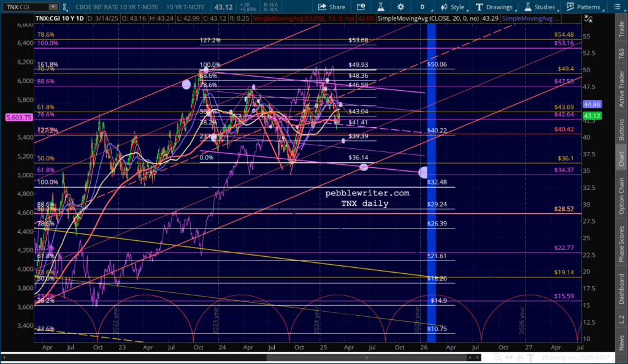Click the $49.93 Fibonacci level label
This screenshot has width=628, height=364.
pos(358,64)
